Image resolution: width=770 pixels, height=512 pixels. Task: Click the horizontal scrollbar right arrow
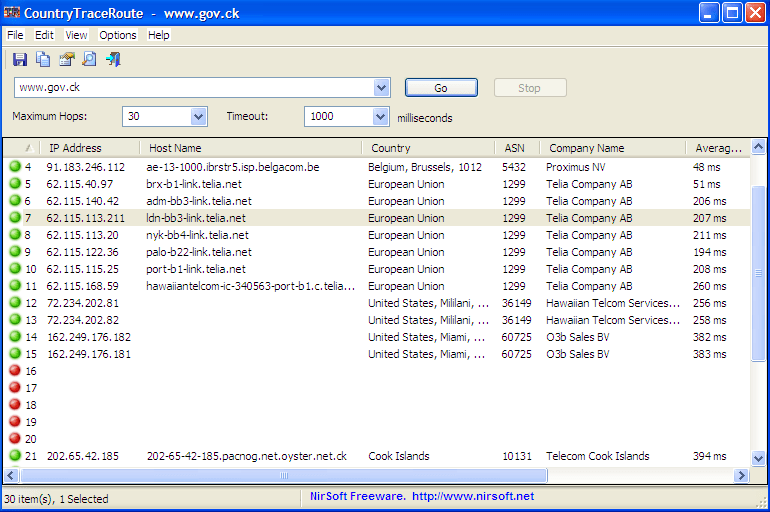(741, 476)
